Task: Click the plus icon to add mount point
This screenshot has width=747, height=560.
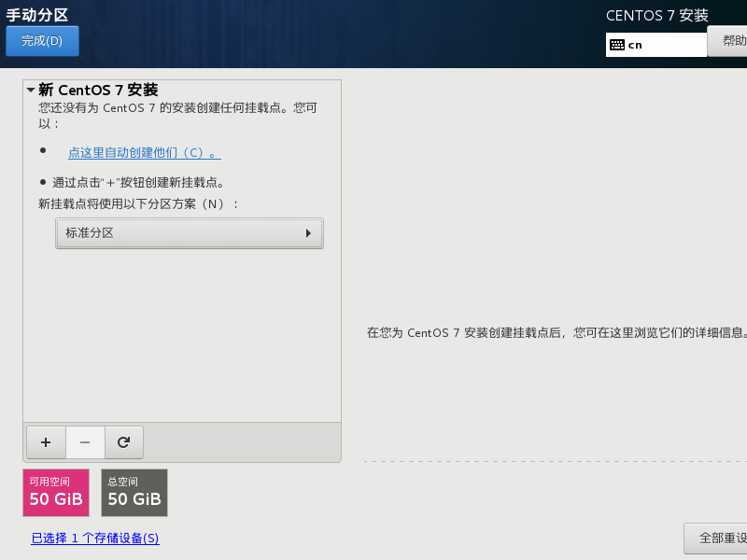Action: coord(46,442)
